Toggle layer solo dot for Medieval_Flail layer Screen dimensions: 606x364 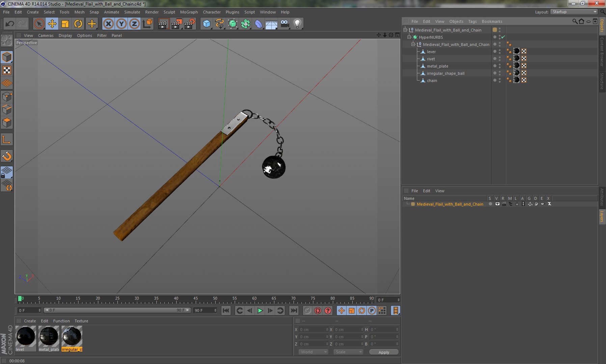pos(490,204)
